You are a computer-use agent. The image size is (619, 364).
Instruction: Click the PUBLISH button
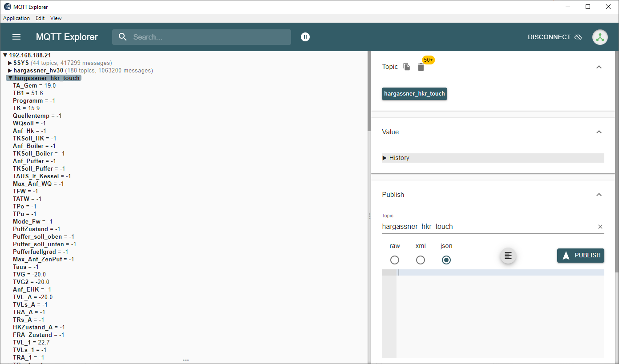pyautogui.click(x=581, y=256)
